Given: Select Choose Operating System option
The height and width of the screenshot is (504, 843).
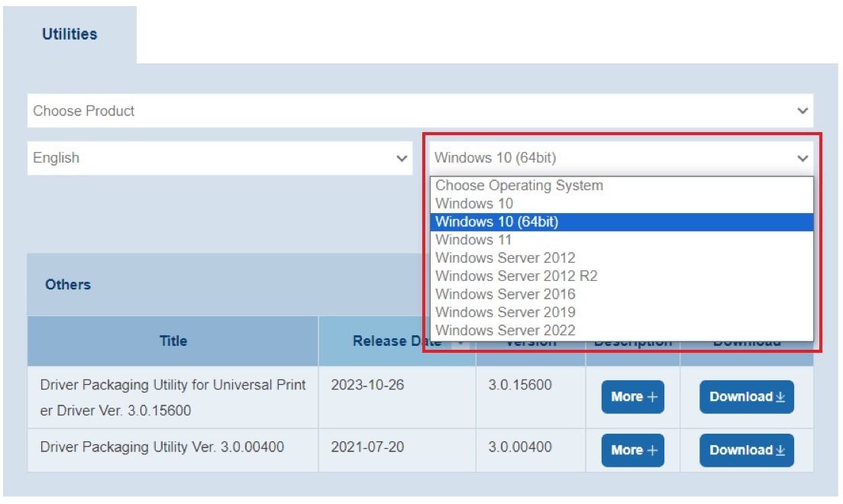Looking at the screenshot, I should coord(519,186).
